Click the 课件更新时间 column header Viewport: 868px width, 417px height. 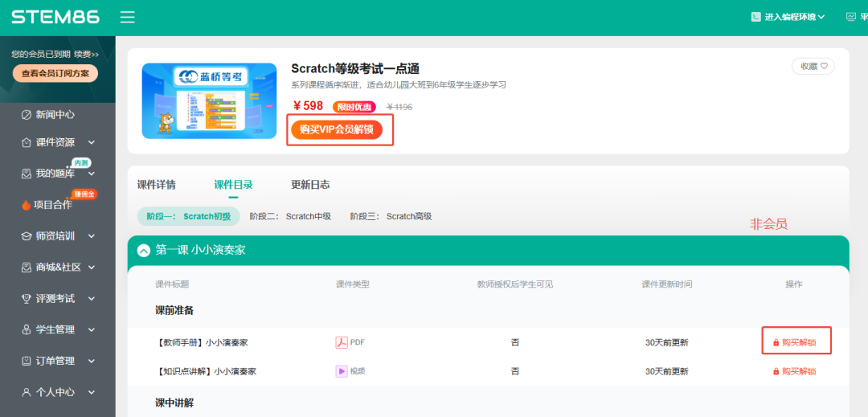click(666, 284)
